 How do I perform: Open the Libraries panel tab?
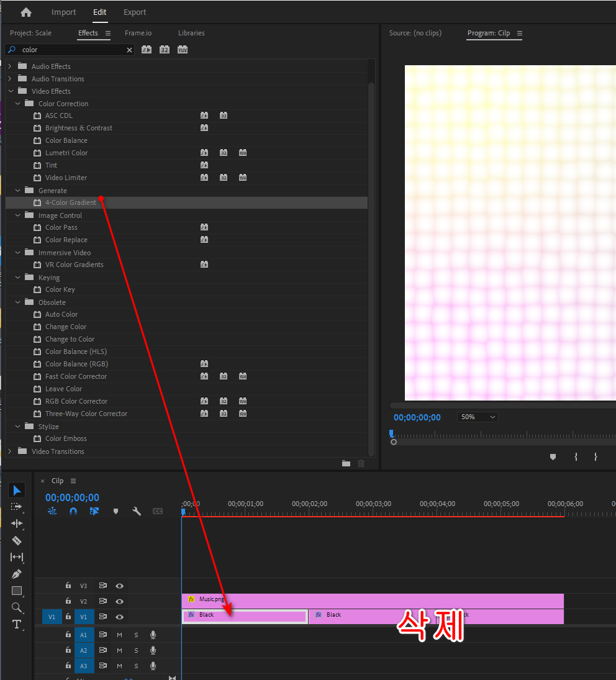[x=191, y=33]
